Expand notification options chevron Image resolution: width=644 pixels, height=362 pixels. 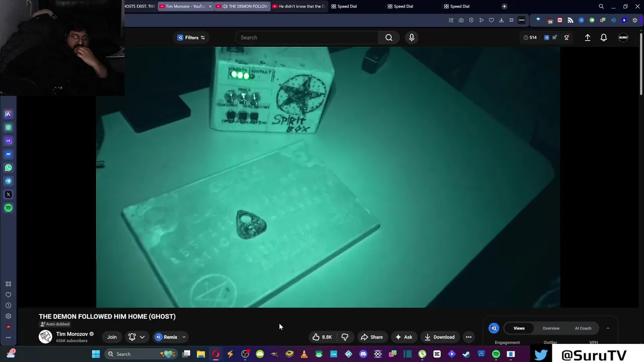tap(142, 337)
